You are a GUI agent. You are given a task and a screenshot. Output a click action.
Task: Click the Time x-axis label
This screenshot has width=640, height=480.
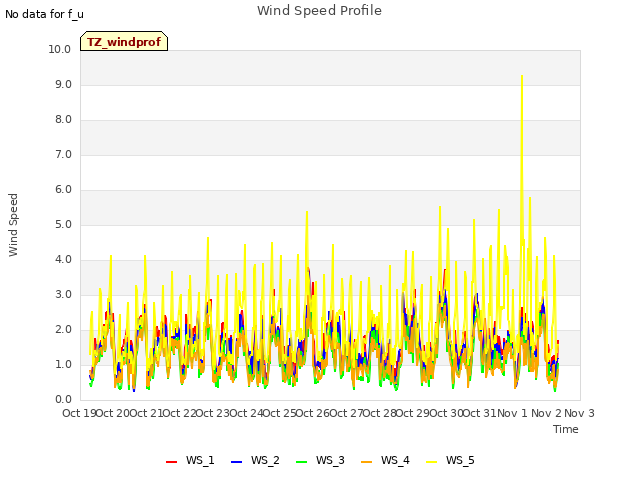coord(566,429)
